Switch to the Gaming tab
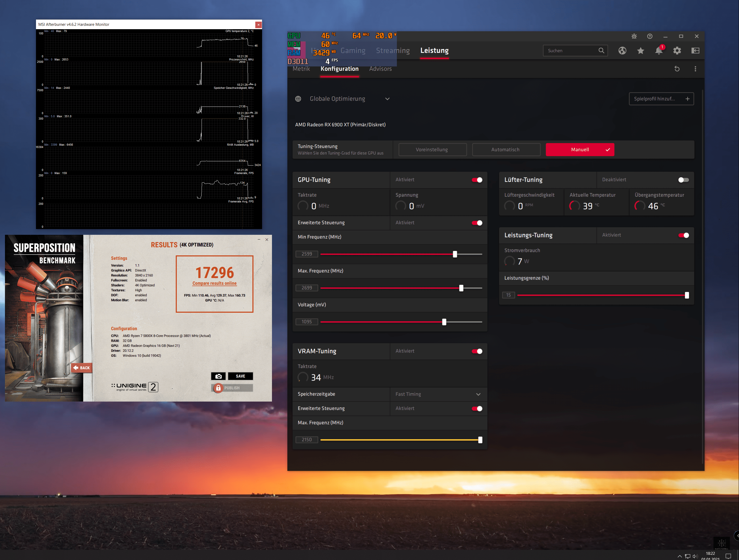The image size is (739, 560). click(x=353, y=50)
